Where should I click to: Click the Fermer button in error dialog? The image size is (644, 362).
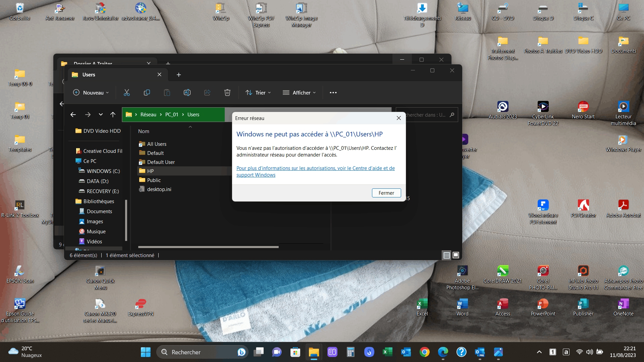click(x=386, y=193)
